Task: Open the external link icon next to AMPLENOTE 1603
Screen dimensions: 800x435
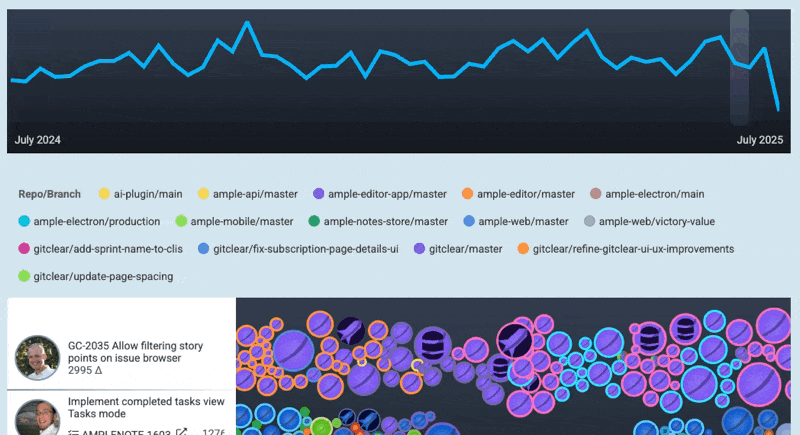Action: click(181, 432)
